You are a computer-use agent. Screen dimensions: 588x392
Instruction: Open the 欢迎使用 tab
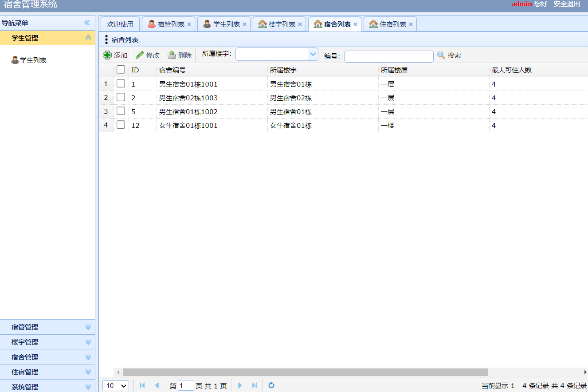tap(119, 24)
